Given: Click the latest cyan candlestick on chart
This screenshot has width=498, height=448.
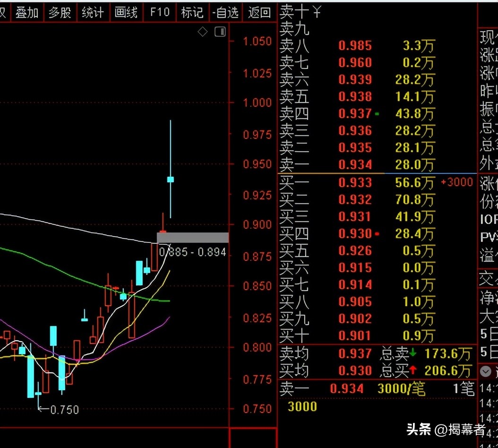Looking at the screenshot, I should 171,180.
